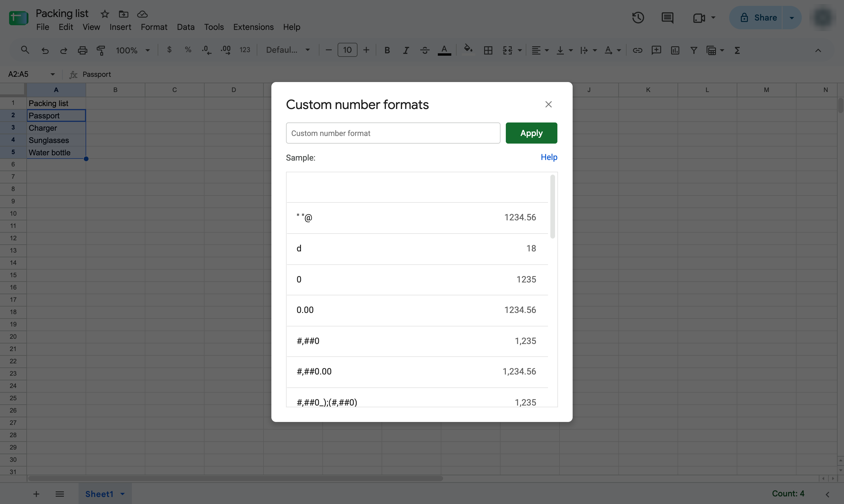Open text rotation dropdown

click(x=612, y=50)
